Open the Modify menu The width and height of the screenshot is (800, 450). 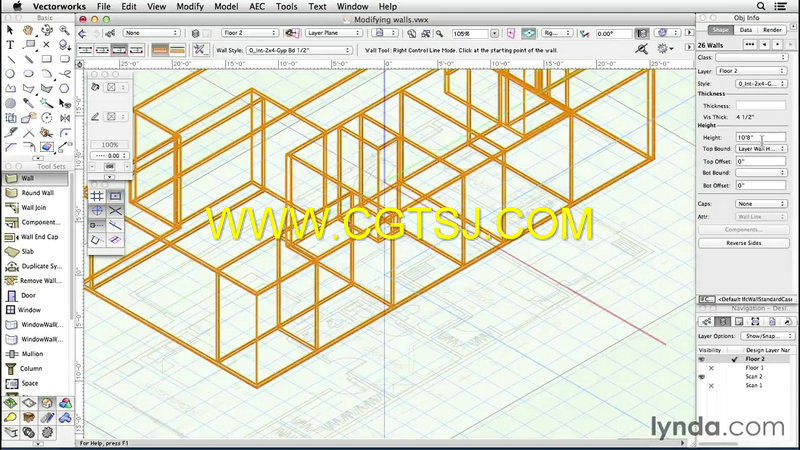[190, 6]
